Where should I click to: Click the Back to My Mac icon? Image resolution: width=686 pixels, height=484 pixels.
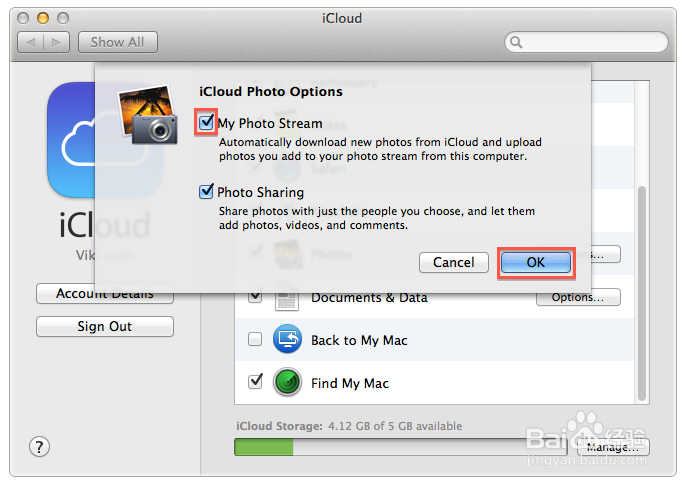coord(288,340)
